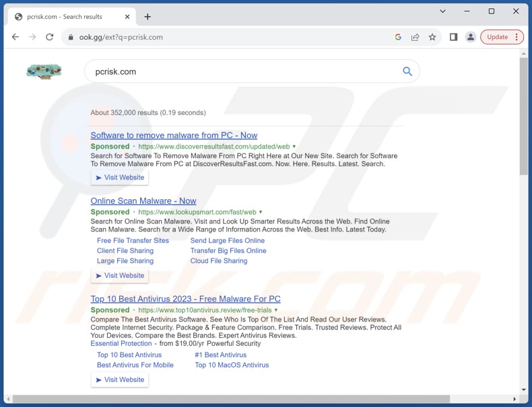Screen dimensions: 532x407
Task: Open the three-dot Chrome menu
Action: 517,37
